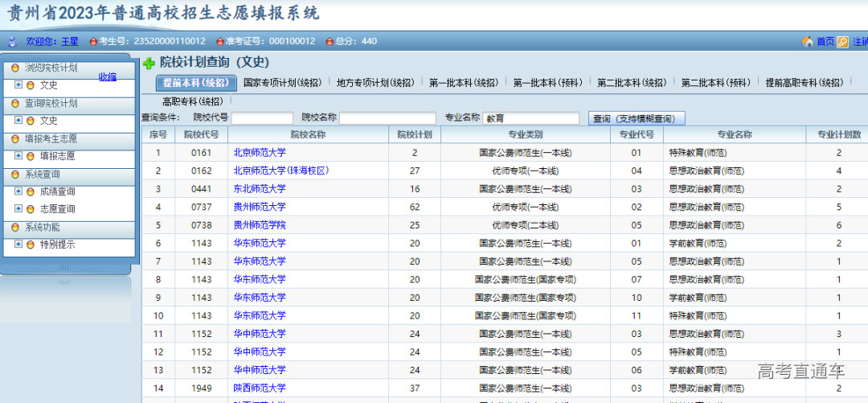868x403 pixels.
Task: Focus the 院校代号 search input field
Action: click(262, 118)
